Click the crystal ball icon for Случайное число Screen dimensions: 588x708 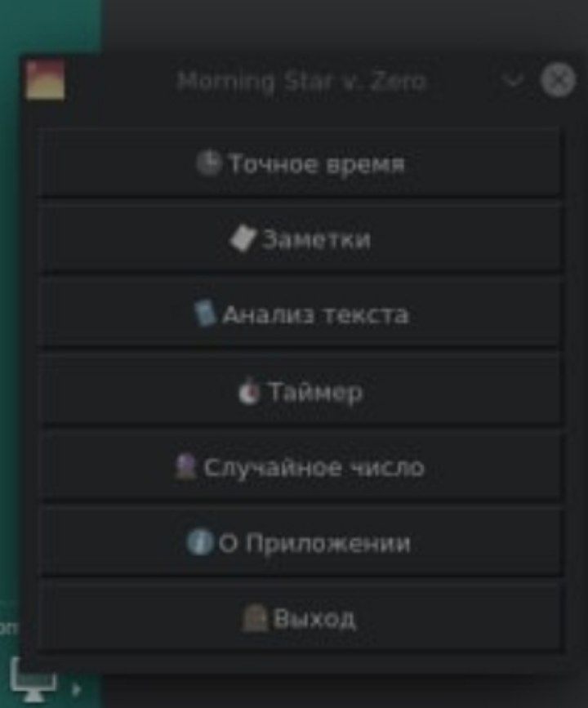pos(185,467)
